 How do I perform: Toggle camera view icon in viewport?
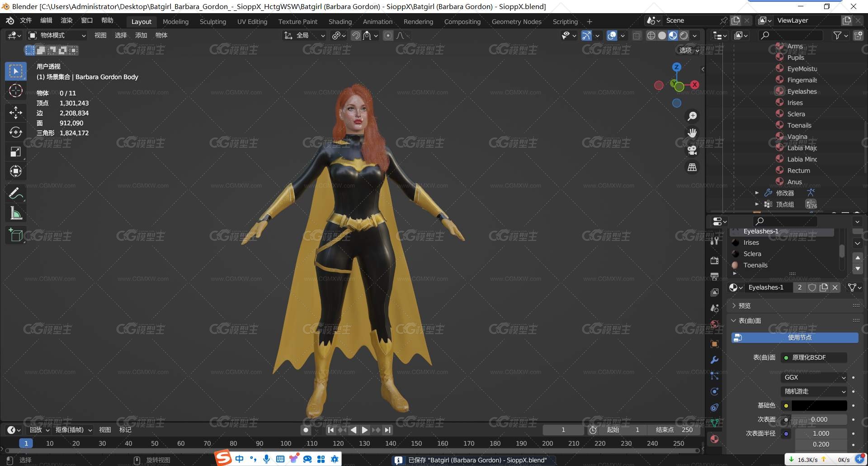[692, 150]
